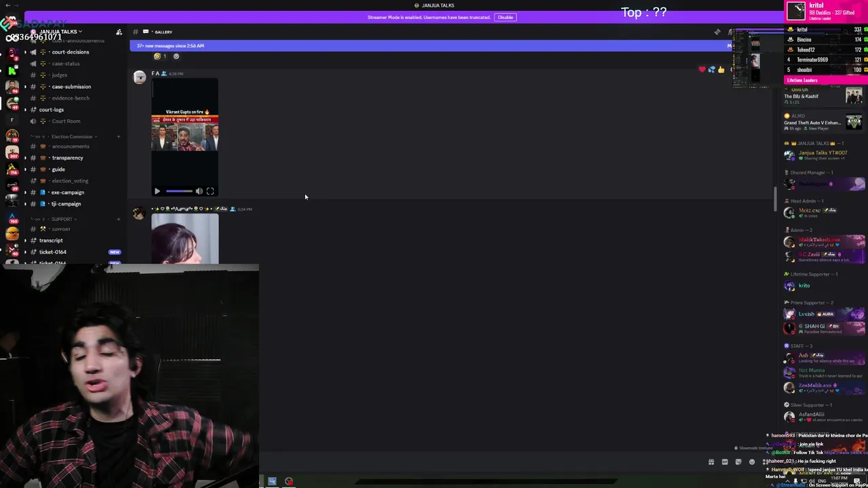The width and height of the screenshot is (868, 488).
Task: Open the court-decisions channel
Action: (x=70, y=52)
